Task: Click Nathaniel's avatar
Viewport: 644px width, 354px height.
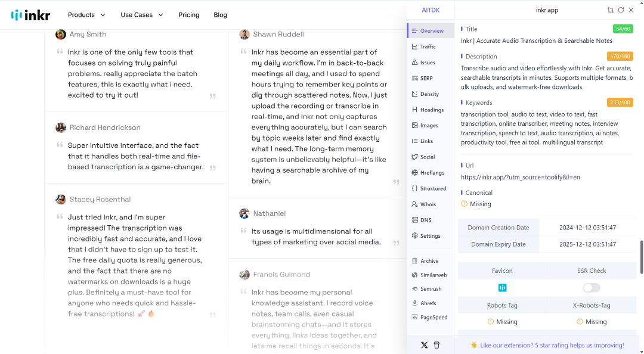Action: 244,213
